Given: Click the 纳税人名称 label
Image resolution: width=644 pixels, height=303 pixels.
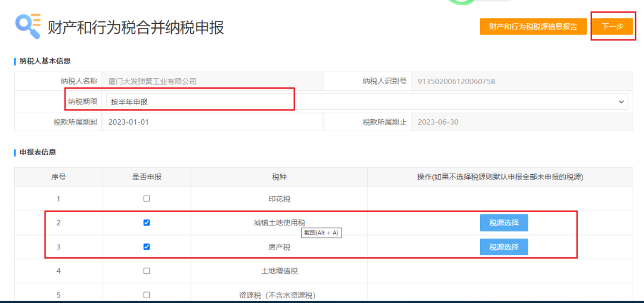Looking at the screenshot, I should click(79, 81).
